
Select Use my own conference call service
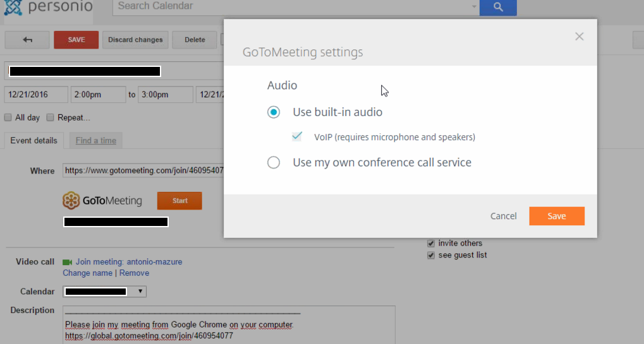(274, 162)
